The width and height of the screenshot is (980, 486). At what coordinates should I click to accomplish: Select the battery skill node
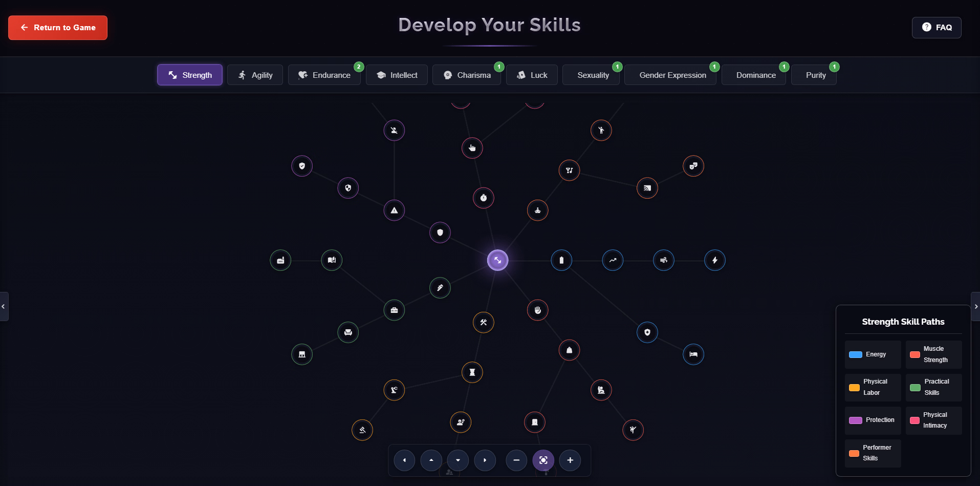pos(561,260)
